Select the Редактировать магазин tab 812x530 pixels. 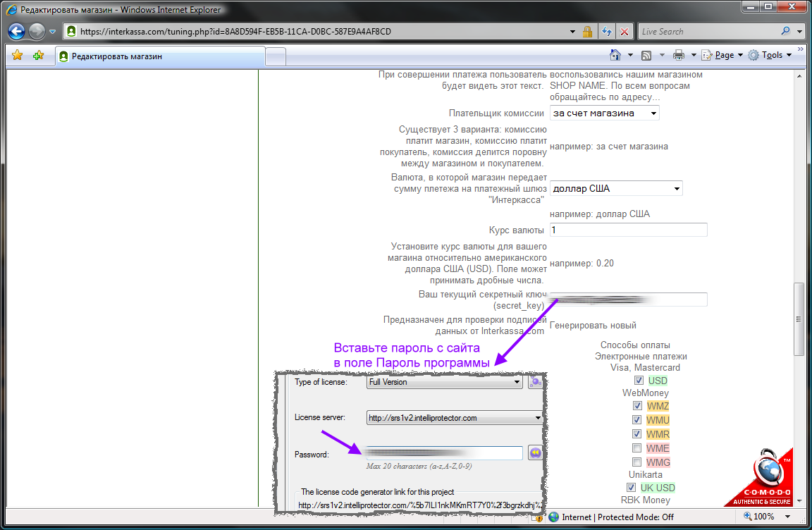pyautogui.click(x=161, y=56)
